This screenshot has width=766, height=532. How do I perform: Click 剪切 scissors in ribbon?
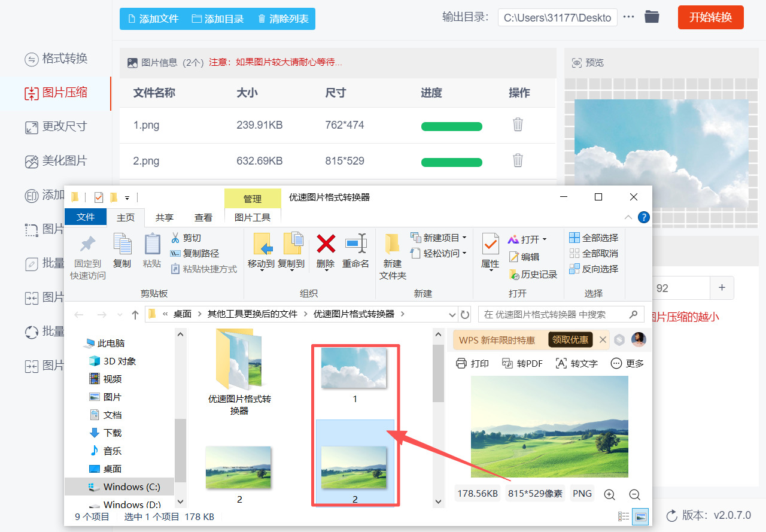click(x=186, y=238)
